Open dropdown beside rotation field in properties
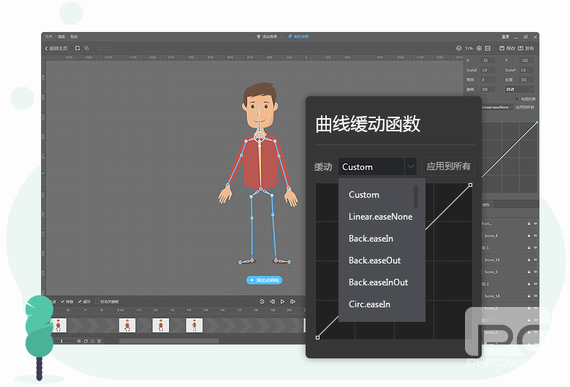 [519, 89]
